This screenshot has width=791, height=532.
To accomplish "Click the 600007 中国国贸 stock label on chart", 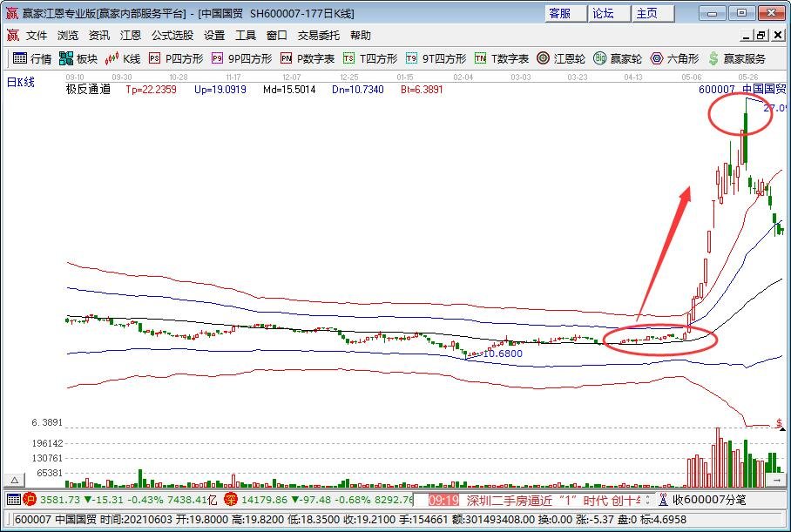I will click(742, 90).
